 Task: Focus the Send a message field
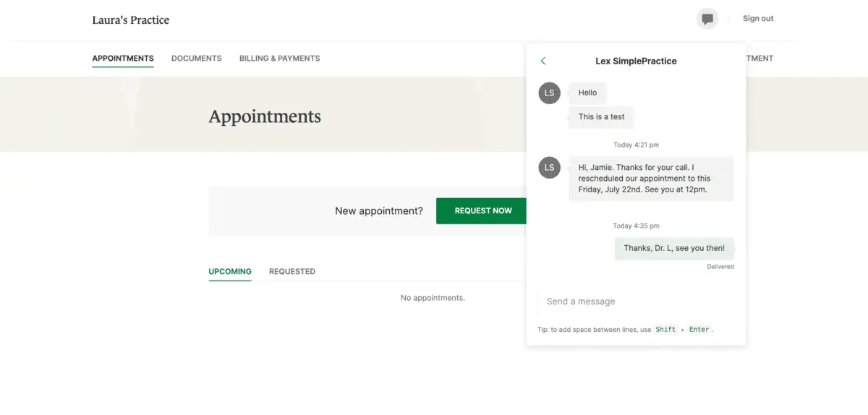point(637,301)
